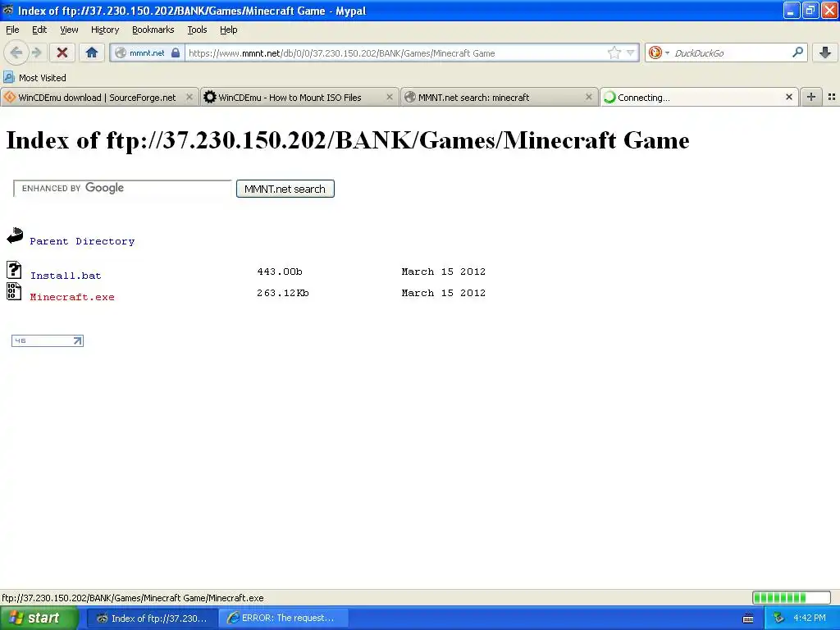Click the small counter badge with arrow
This screenshot has height=630, width=840.
(48, 340)
